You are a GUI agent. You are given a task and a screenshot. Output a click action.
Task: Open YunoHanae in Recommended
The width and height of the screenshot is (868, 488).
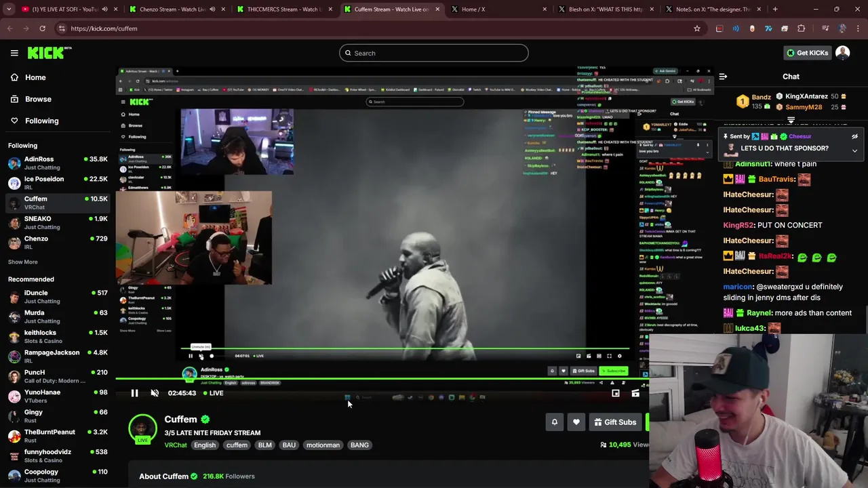click(x=58, y=396)
